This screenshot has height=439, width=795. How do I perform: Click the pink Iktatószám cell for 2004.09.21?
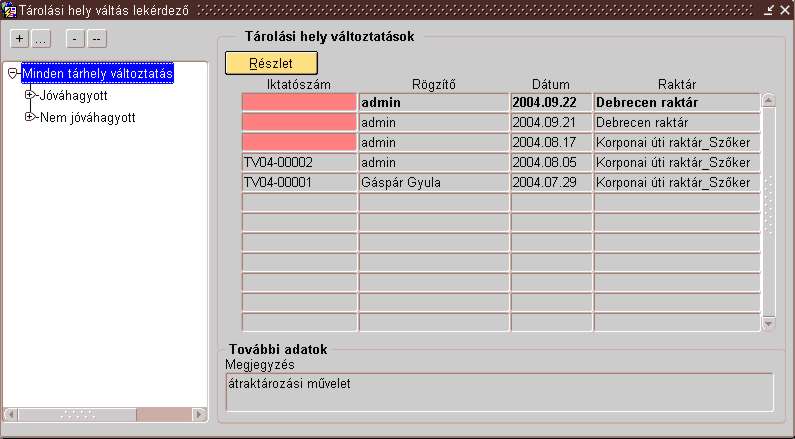tap(300, 122)
